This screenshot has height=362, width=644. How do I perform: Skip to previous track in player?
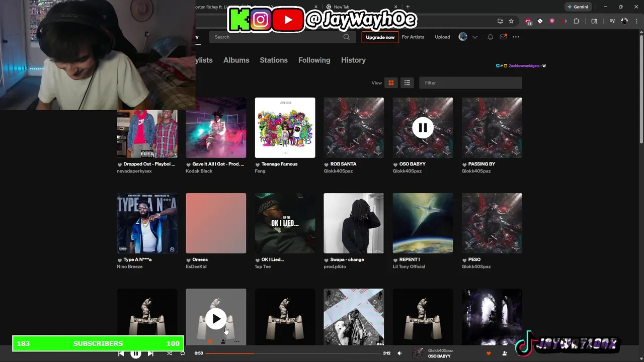(x=121, y=353)
